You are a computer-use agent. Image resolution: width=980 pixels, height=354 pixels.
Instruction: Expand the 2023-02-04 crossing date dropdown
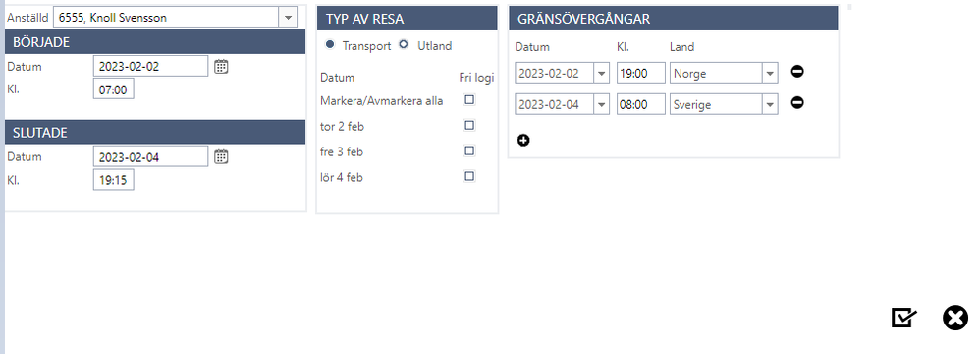[x=601, y=104]
